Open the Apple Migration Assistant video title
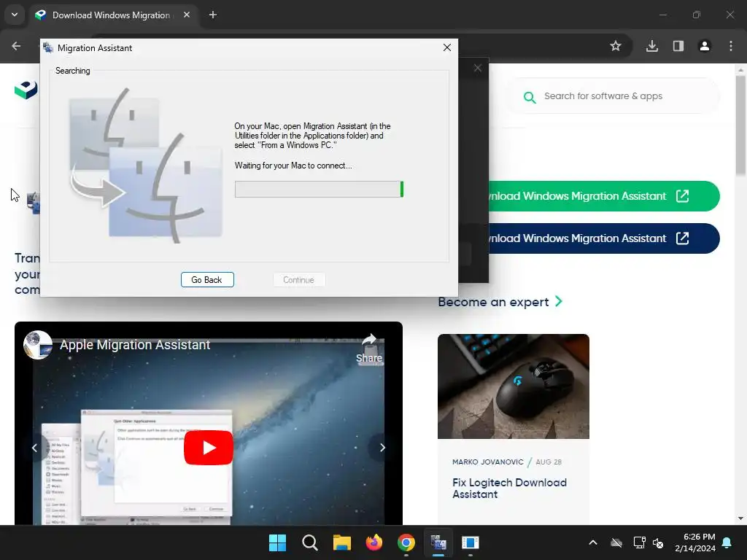The width and height of the screenshot is (747, 560). pos(135,345)
